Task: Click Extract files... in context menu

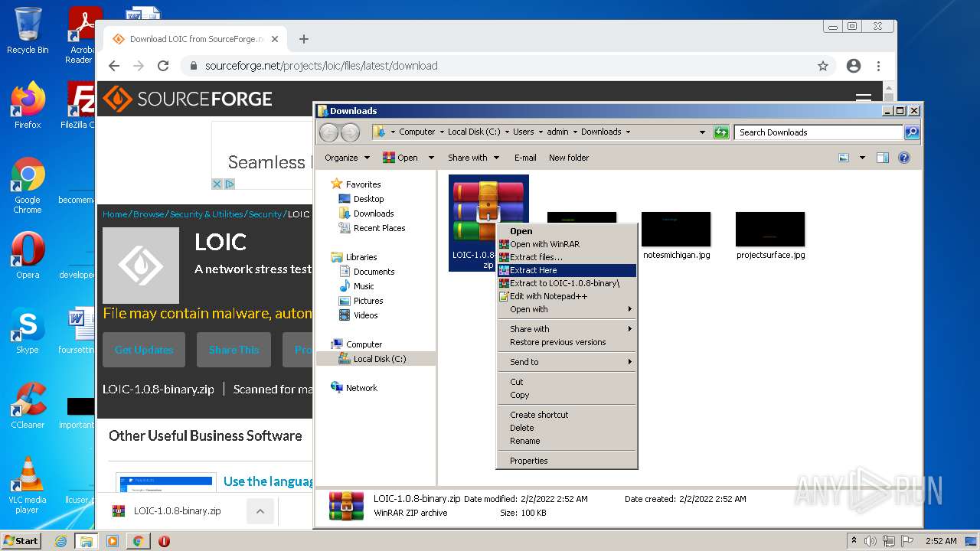Action: point(567,257)
